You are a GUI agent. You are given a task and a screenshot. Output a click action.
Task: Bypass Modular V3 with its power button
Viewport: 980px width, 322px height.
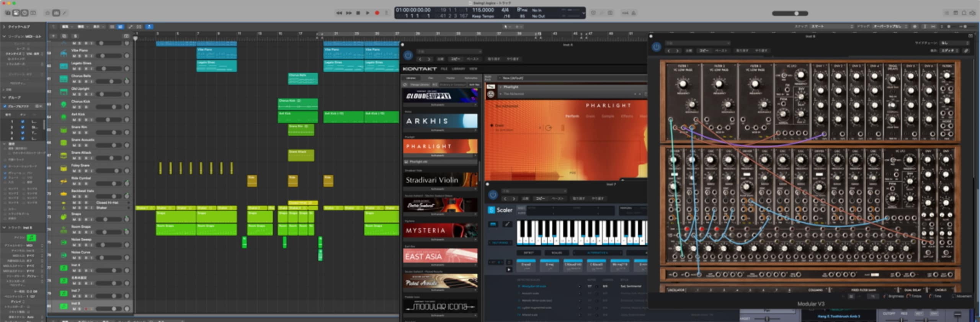656,47
